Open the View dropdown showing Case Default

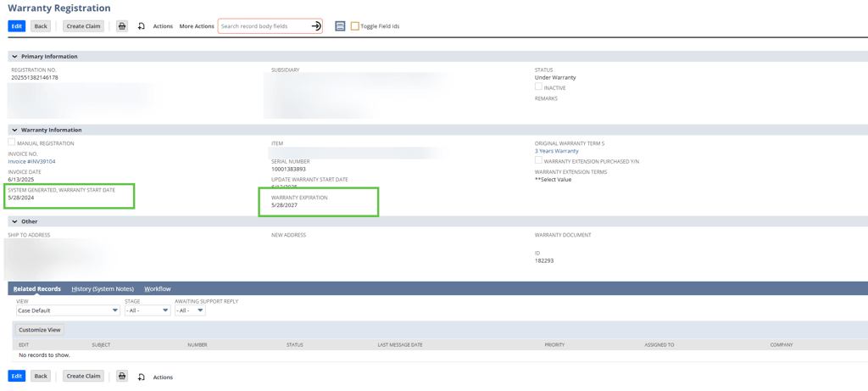pos(68,310)
